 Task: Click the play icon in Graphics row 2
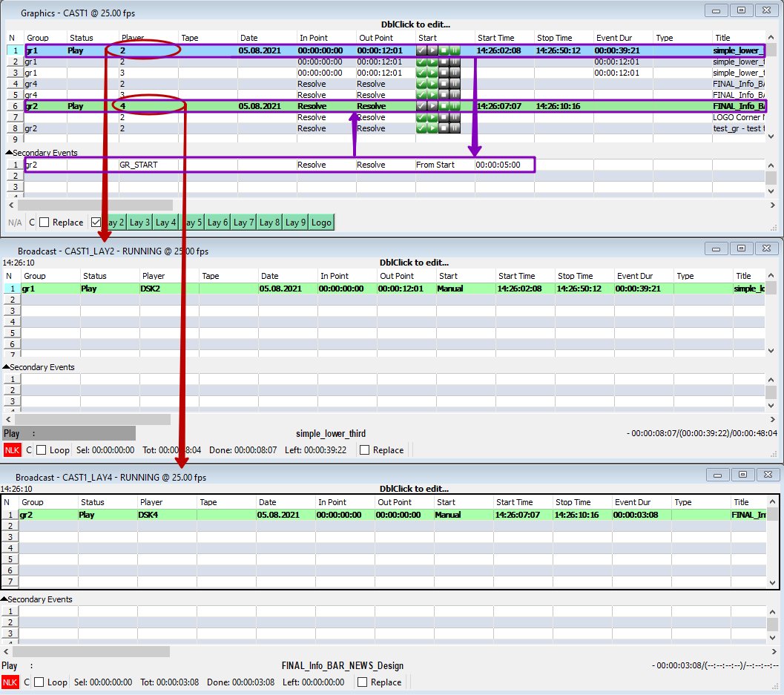pyautogui.click(x=432, y=62)
